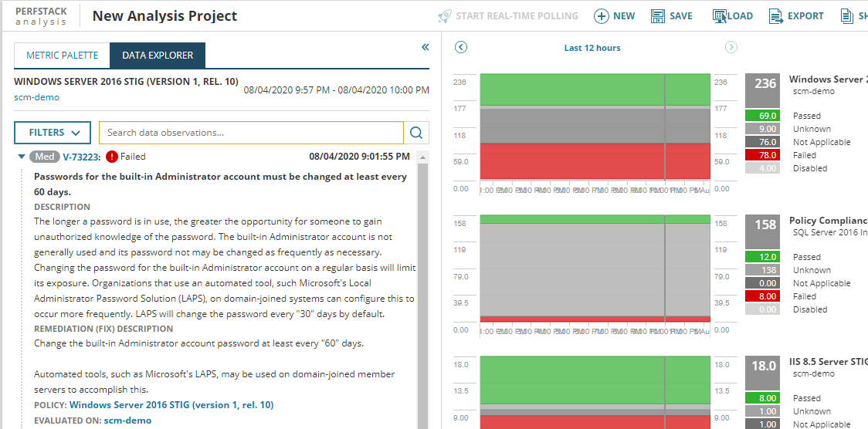Click the Unknown 138 swatch

click(762, 270)
